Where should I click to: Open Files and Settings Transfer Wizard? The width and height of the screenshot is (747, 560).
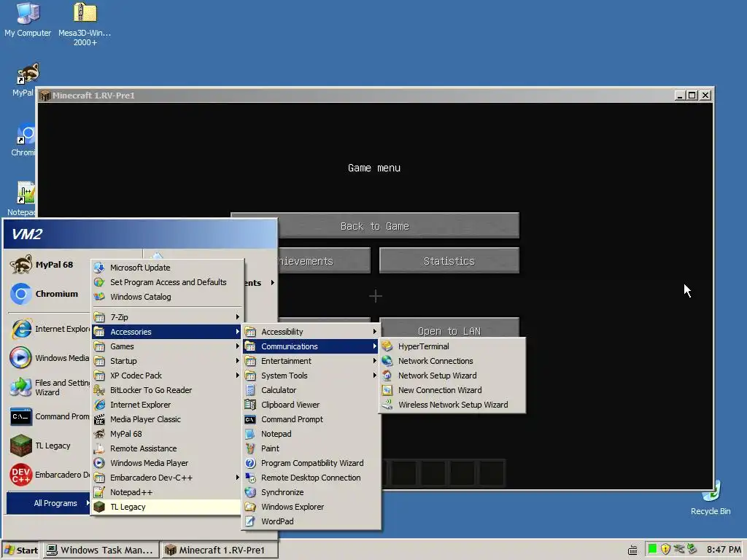coord(49,387)
